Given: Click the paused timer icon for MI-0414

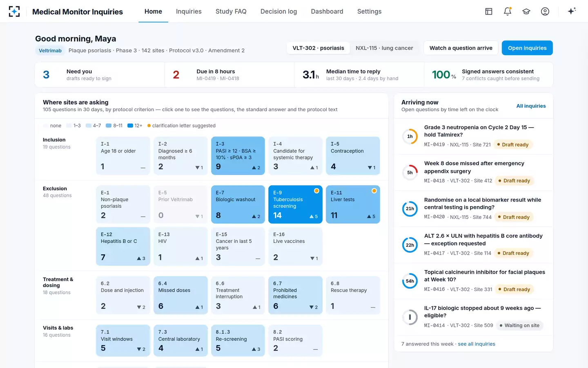Looking at the screenshot, I should pos(410,317).
